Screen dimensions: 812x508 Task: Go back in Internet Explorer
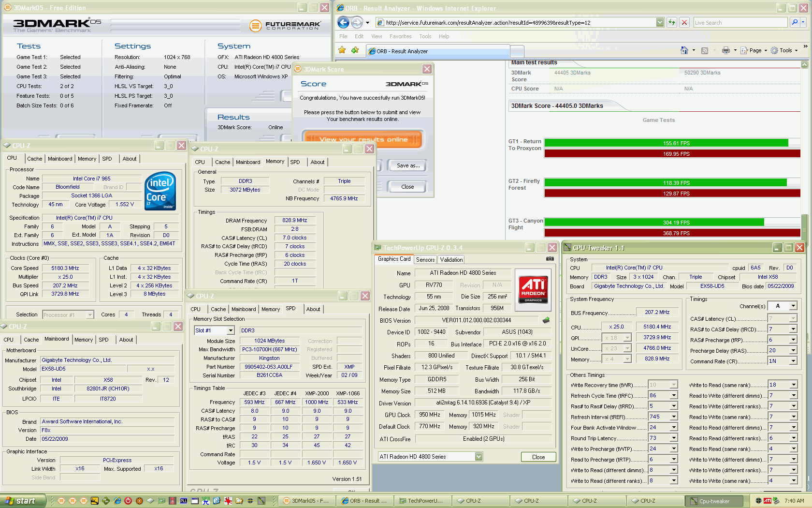(x=343, y=22)
